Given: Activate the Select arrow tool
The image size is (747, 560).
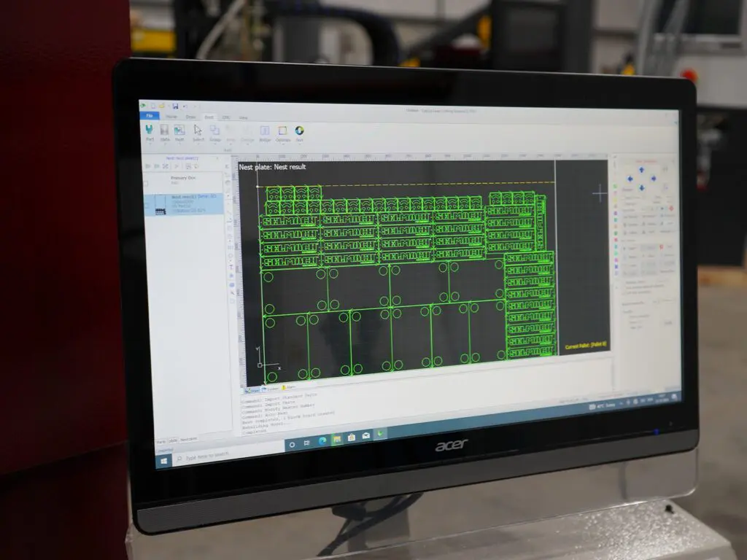Looking at the screenshot, I should [198, 130].
